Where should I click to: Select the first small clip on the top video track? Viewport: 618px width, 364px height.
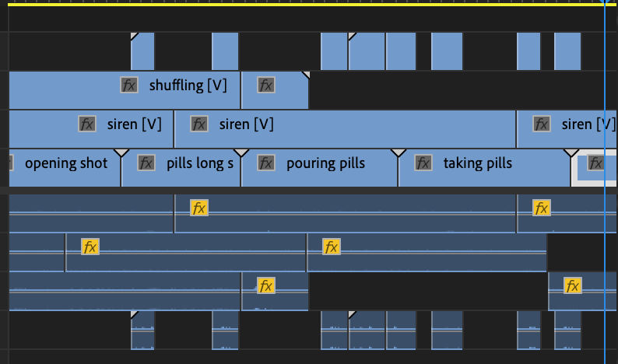point(142,52)
